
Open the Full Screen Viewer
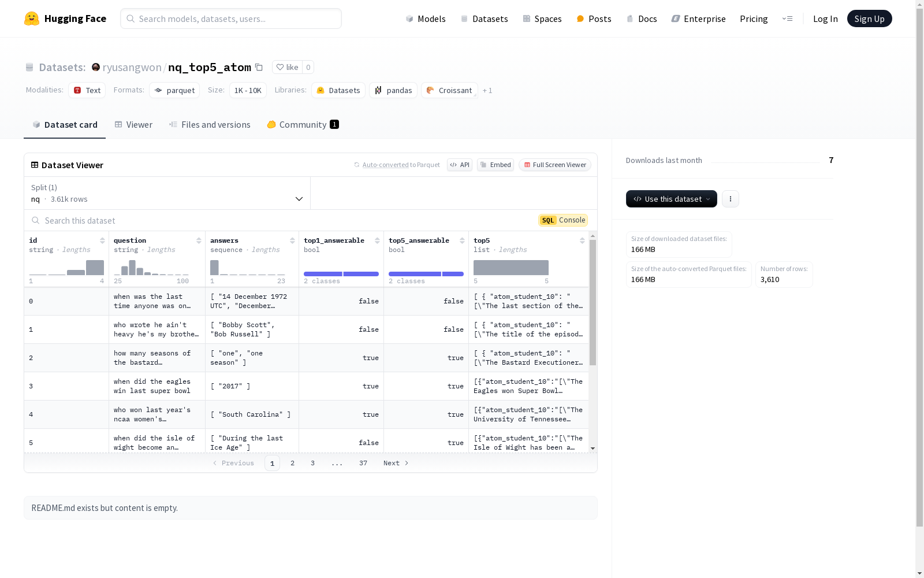pos(555,165)
